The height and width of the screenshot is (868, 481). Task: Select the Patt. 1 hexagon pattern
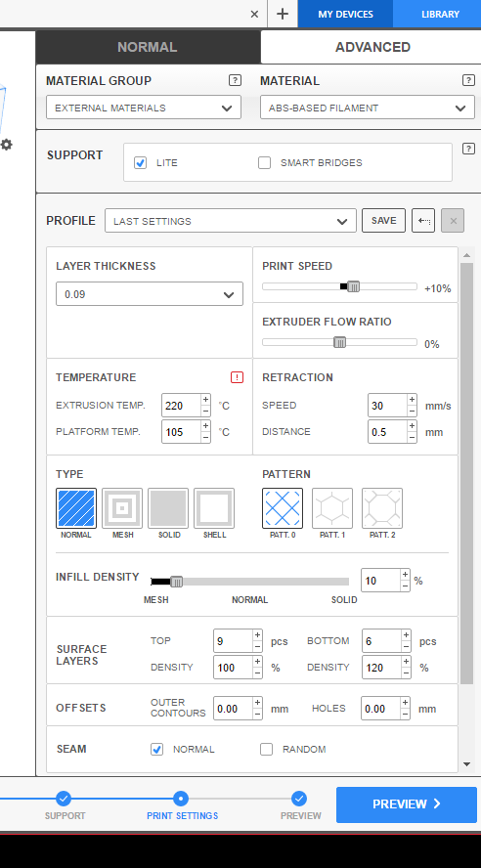point(332,508)
